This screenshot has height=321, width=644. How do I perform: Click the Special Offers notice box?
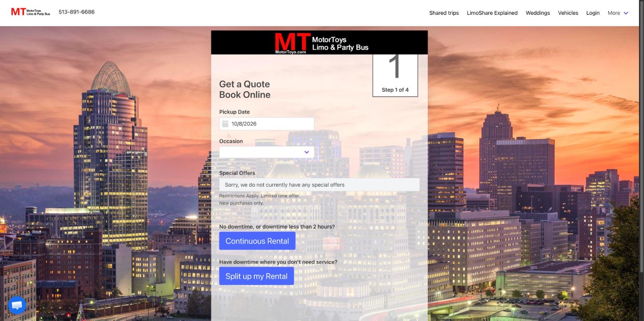(319, 185)
